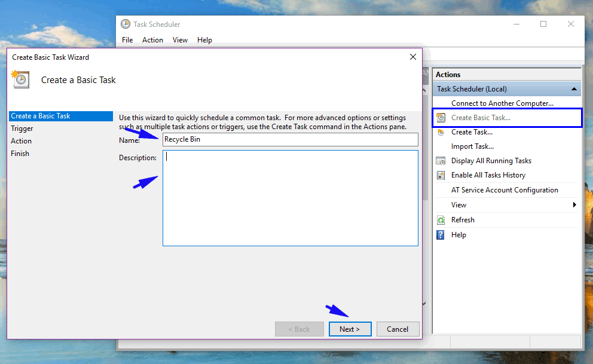The image size is (593, 364).
Task: Open the Action menu
Action: (x=152, y=40)
